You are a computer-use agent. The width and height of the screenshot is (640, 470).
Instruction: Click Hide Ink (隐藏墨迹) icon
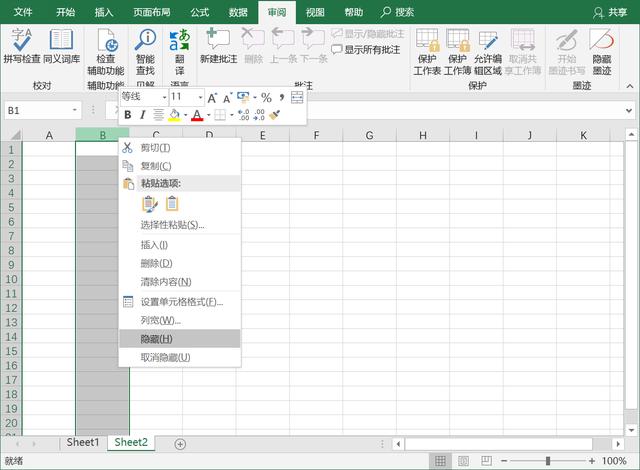click(x=601, y=41)
